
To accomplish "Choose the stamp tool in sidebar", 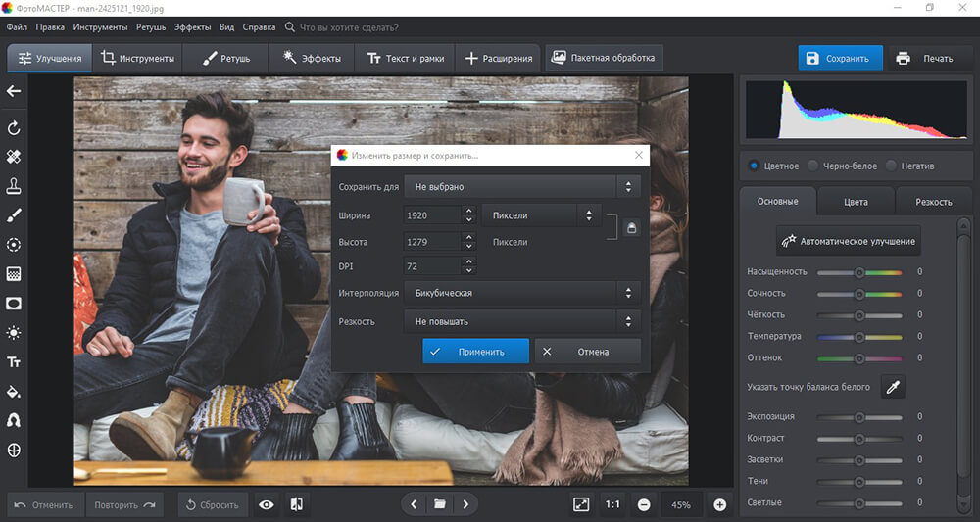I will pos(14,186).
